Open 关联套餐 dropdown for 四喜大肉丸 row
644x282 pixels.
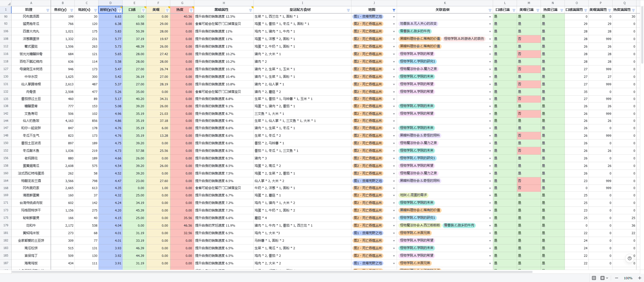[490, 32]
